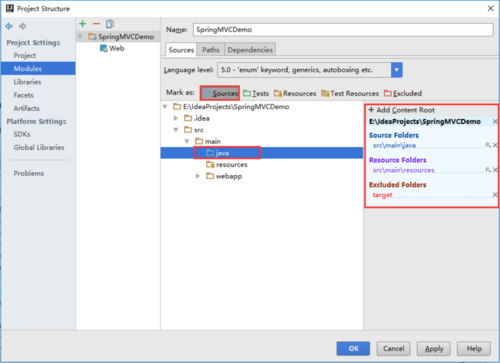Collapse the E:\IdeaProjects\SpringMVCDemo root node
500x363 pixels.
[165, 107]
